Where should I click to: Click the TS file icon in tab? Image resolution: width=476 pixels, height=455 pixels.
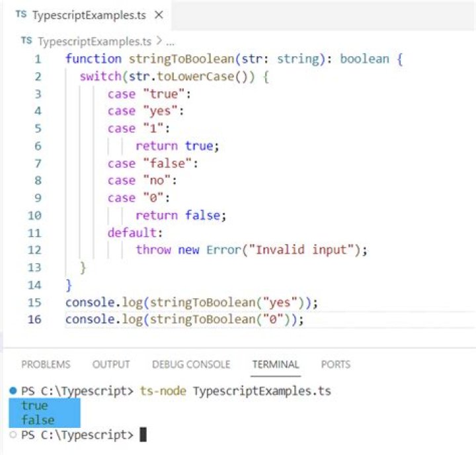21,15
